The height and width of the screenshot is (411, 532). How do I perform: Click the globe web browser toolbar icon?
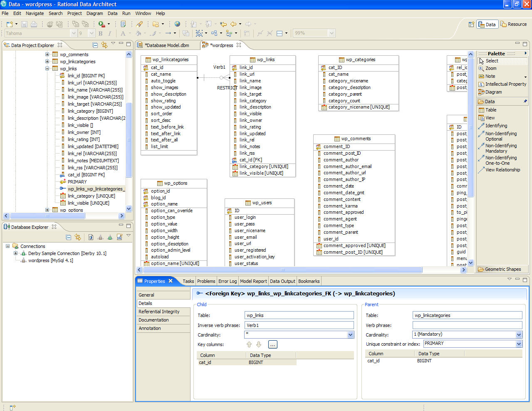tap(177, 24)
